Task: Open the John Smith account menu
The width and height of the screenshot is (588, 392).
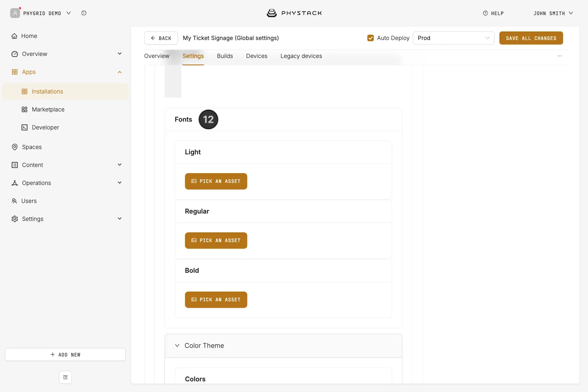Action: [553, 13]
